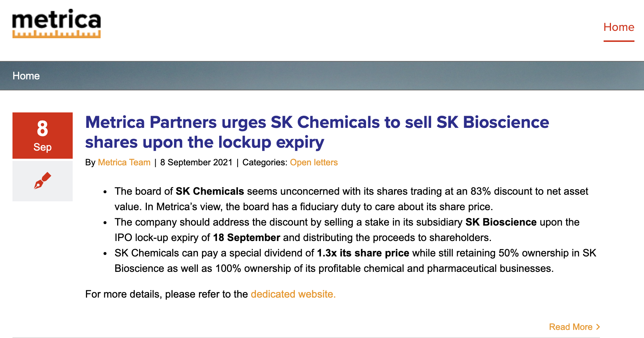
Task: Click the chevron arrow beside Read More
Action: pyautogui.click(x=598, y=327)
